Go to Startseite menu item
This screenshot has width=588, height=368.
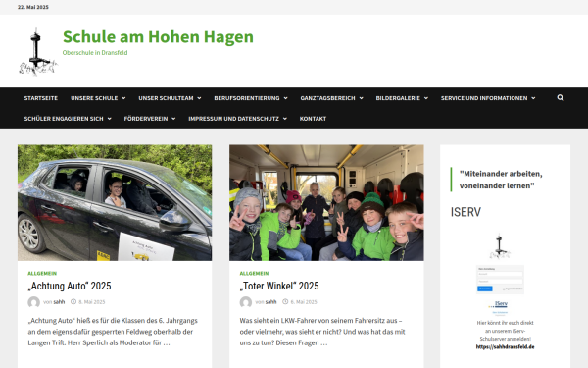pyautogui.click(x=41, y=98)
